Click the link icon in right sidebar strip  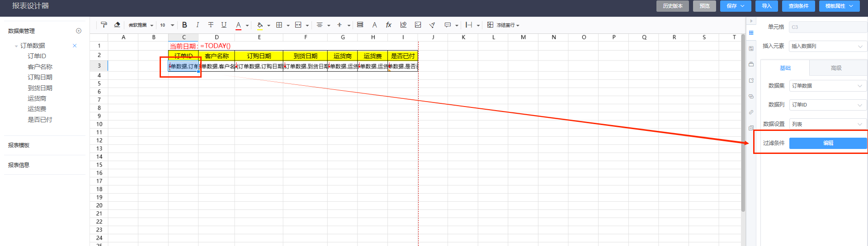751,112
